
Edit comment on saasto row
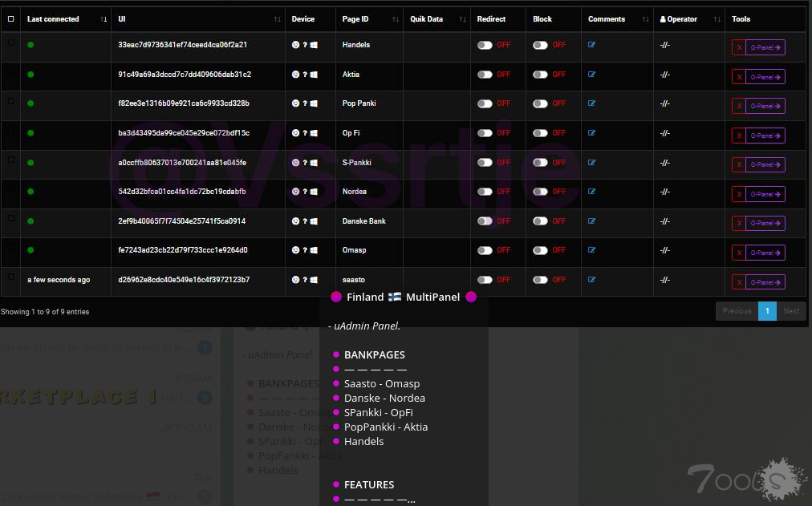point(591,280)
